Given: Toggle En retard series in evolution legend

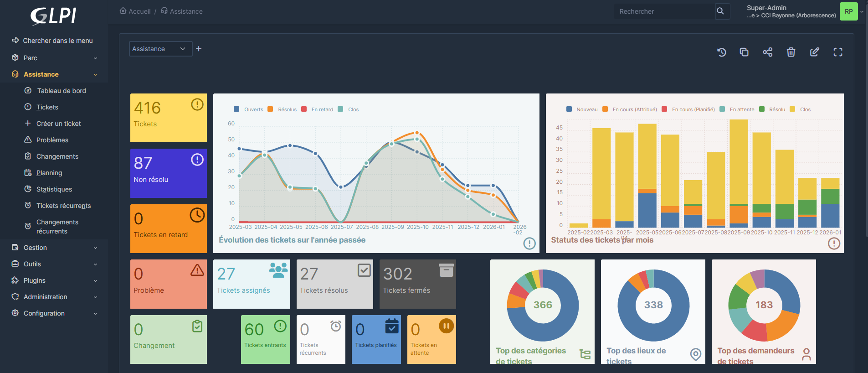Looking at the screenshot, I should [317, 109].
